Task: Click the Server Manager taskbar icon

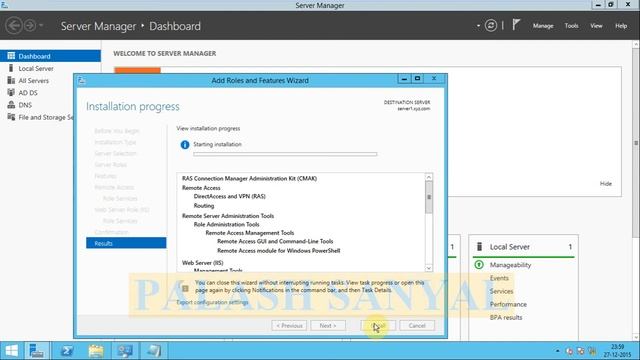Action: click(x=37, y=351)
